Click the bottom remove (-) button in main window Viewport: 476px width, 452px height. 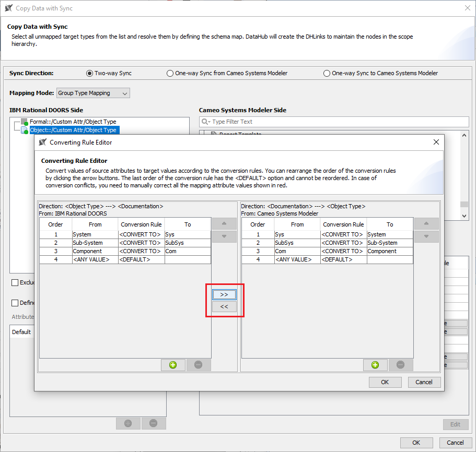(x=153, y=423)
